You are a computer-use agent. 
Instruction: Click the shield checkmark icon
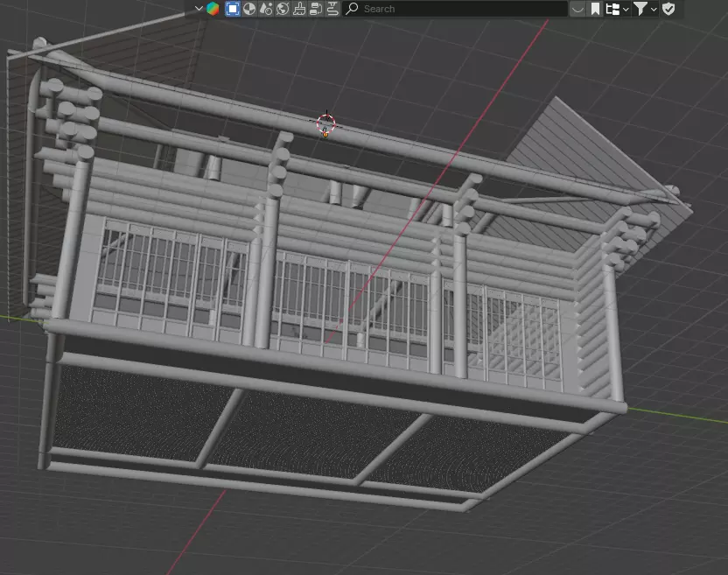(x=668, y=9)
